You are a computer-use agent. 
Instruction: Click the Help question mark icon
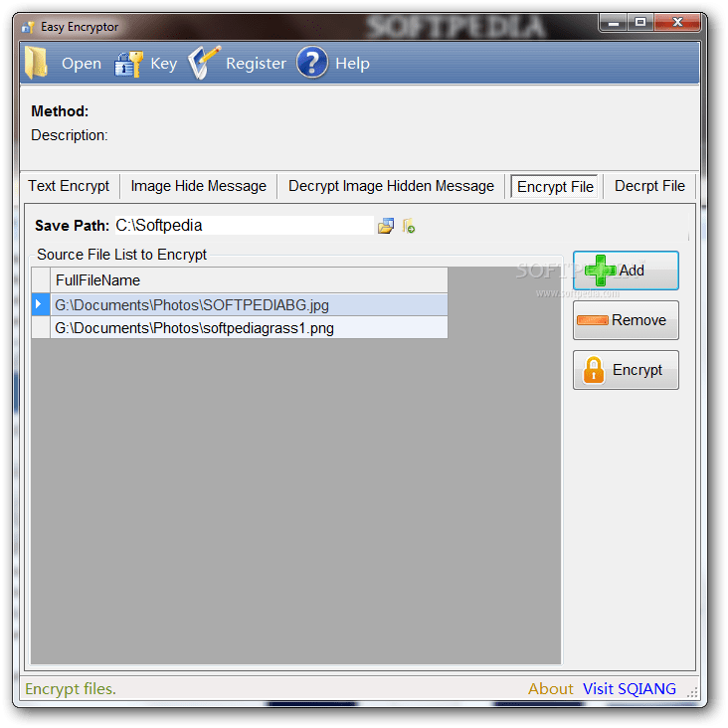(312, 63)
